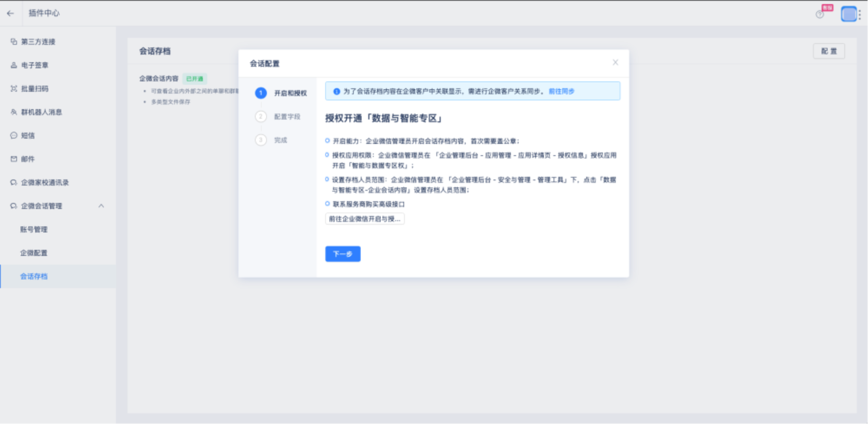Screen dimensions: 868x424
Task: Select 账号管理 in the sidebar
Action: (x=33, y=229)
